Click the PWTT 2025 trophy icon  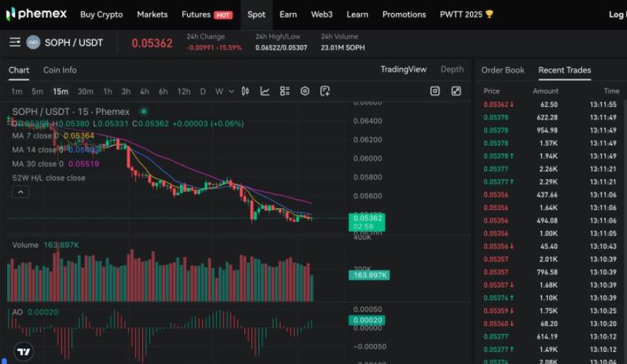pyautogui.click(x=489, y=14)
